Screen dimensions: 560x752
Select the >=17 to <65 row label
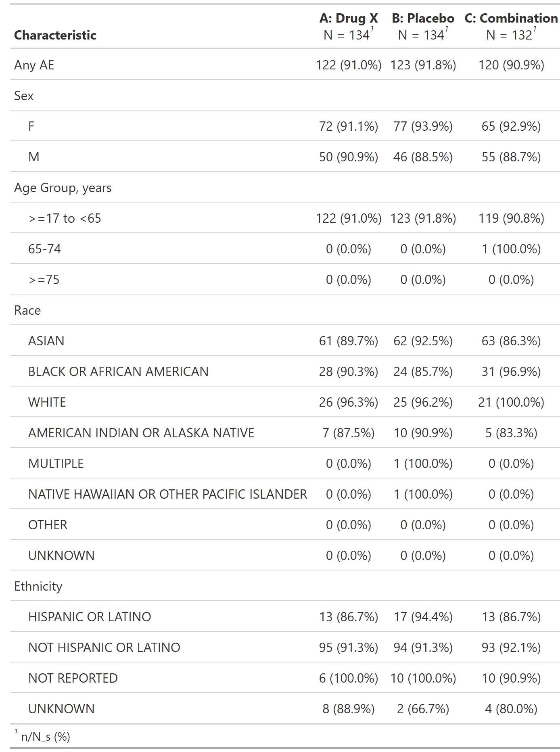(65, 218)
